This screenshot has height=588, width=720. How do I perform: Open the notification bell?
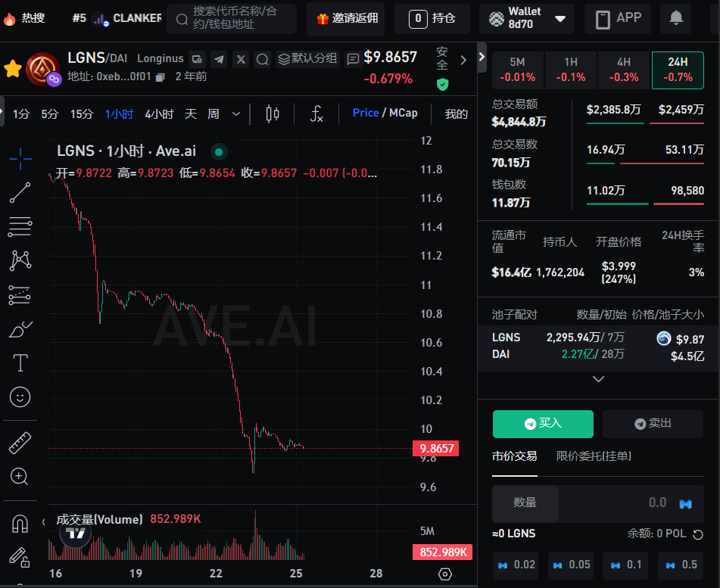point(675,18)
